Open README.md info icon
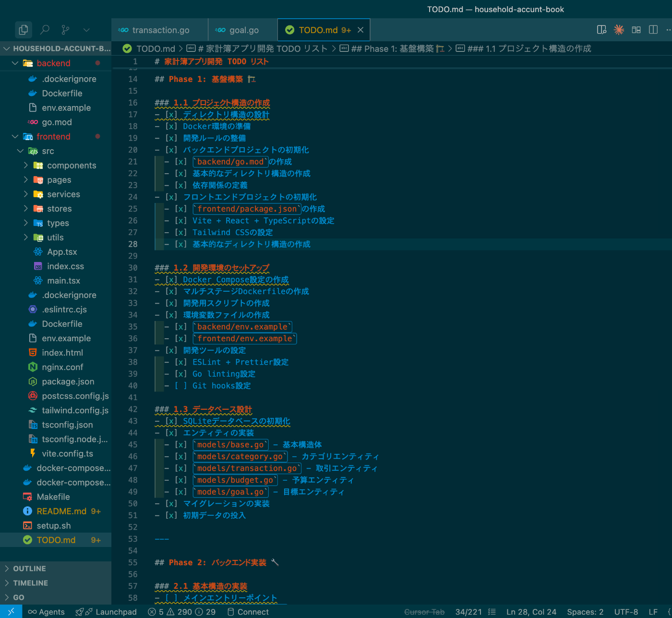The width and height of the screenshot is (672, 618). tap(27, 511)
